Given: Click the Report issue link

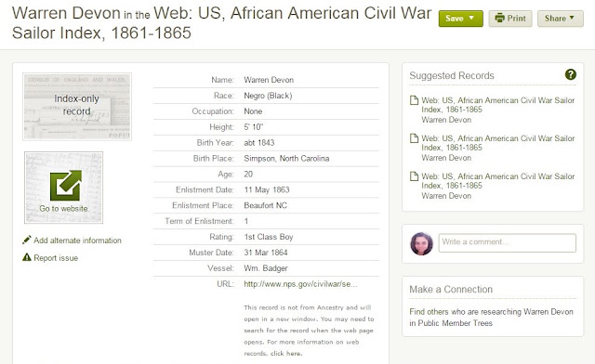Looking at the screenshot, I should point(56,258).
